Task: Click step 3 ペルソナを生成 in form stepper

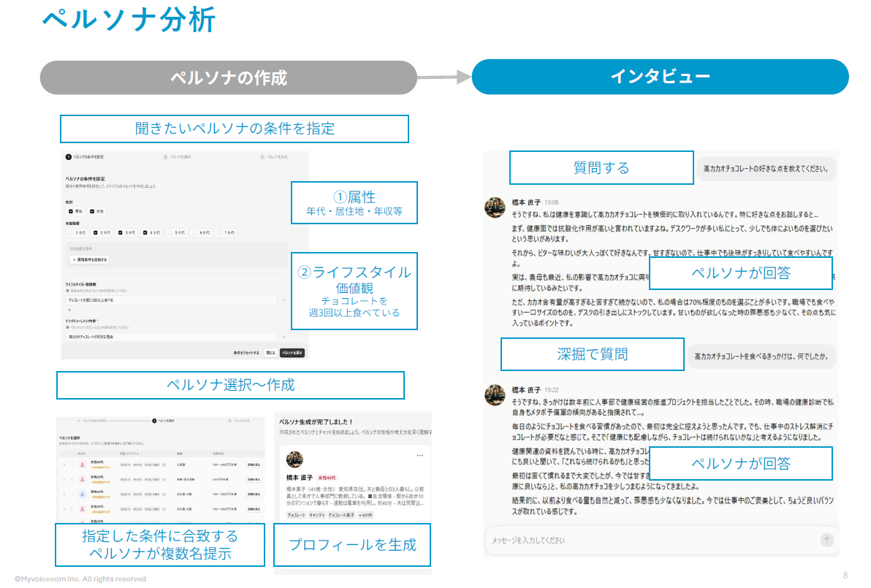Action: (273, 157)
